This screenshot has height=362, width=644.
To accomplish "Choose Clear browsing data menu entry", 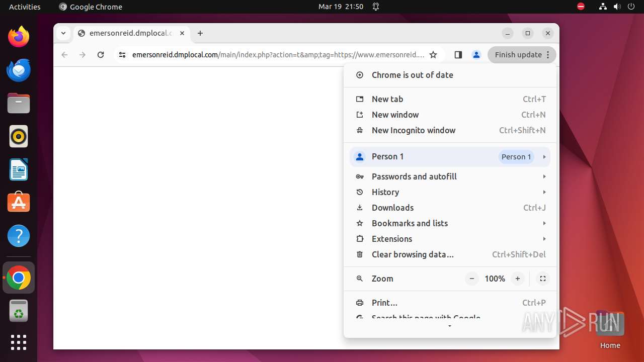I will (x=450, y=254).
